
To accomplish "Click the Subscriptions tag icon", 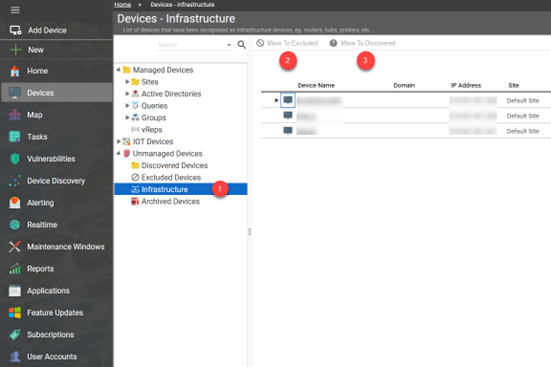I will click(x=15, y=335).
